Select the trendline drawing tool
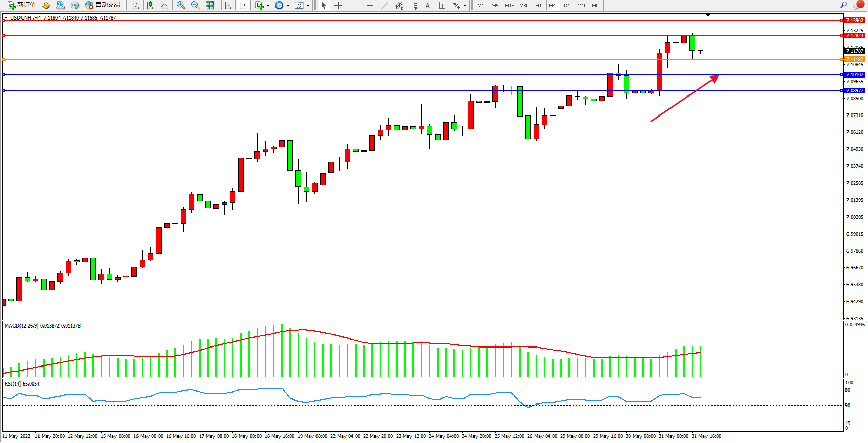 tap(384, 5)
